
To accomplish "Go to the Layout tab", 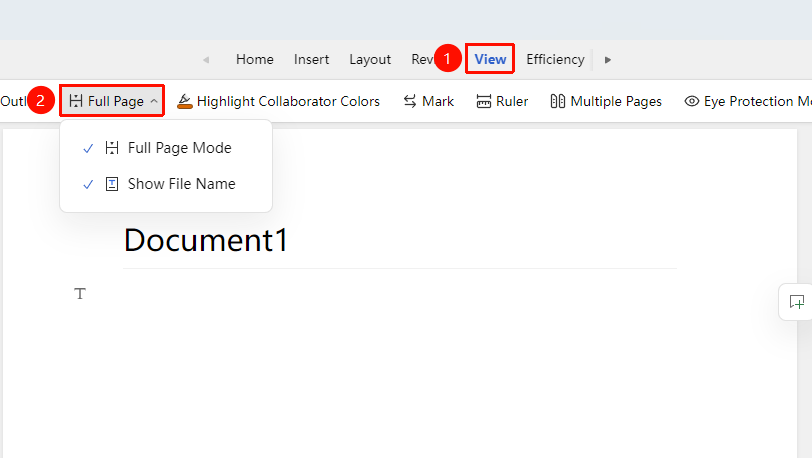I will (x=370, y=59).
